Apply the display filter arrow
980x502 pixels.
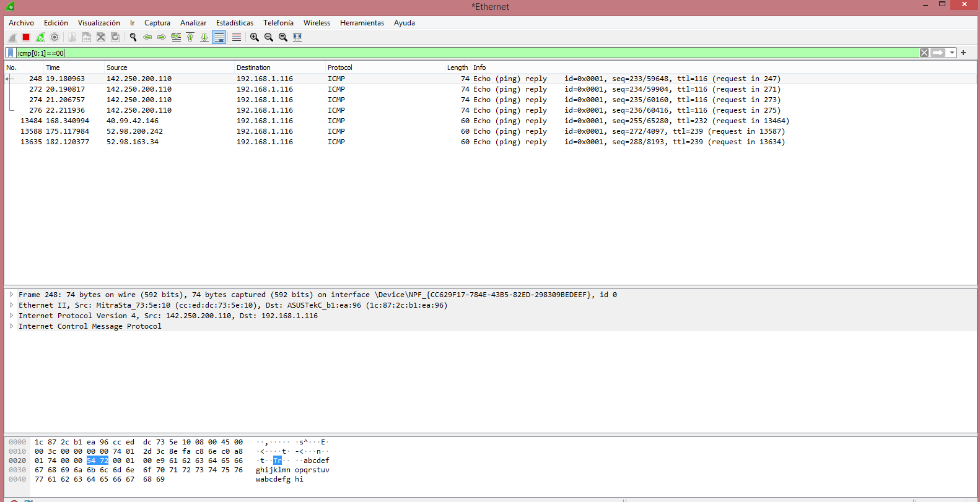pyautogui.click(x=938, y=53)
